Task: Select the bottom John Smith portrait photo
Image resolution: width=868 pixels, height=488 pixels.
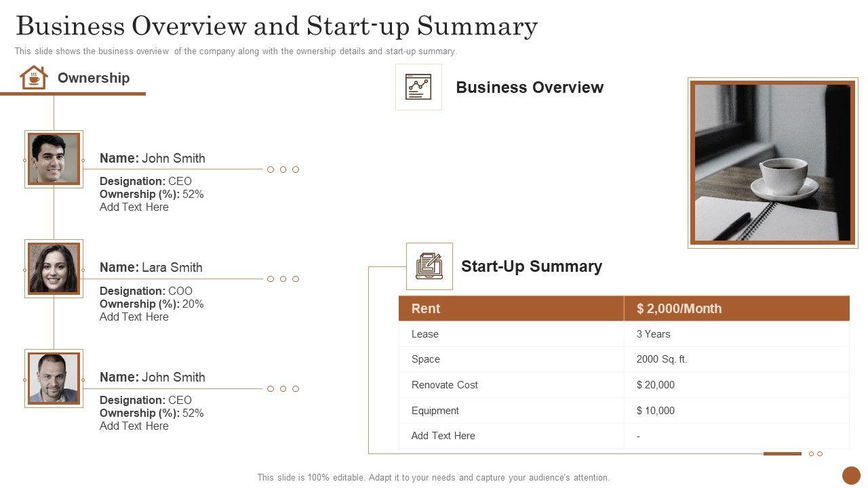Action: [54, 378]
